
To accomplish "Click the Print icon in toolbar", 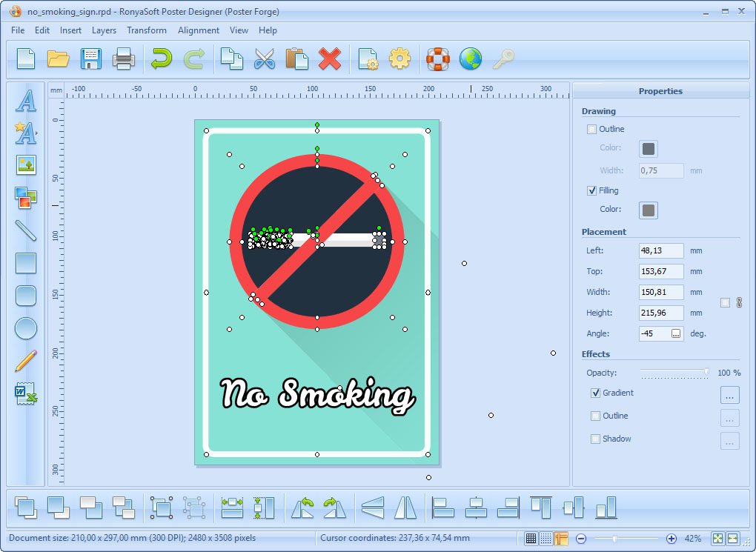I will coord(123,59).
